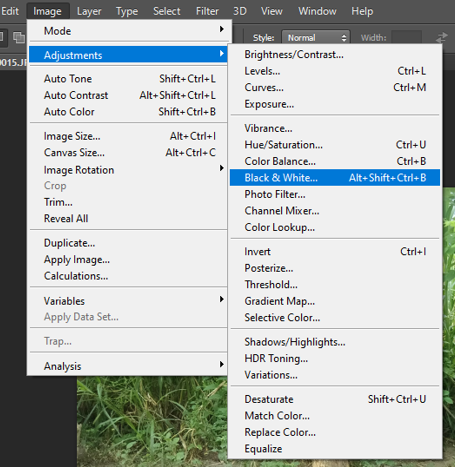Choose Auto Contrast

pyautogui.click(x=129, y=95)
